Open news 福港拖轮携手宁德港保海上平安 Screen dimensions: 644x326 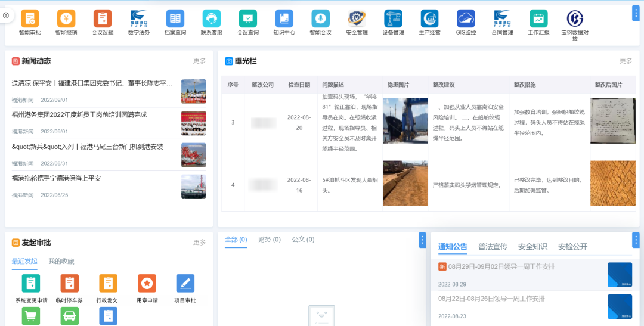pyautogui.click(x=56, y=179)
